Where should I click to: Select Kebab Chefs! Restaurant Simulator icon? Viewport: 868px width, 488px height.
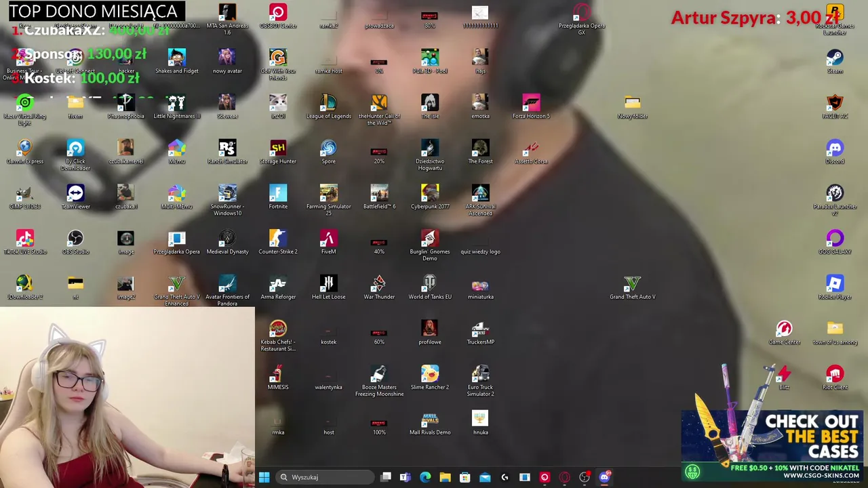point(278,336)
